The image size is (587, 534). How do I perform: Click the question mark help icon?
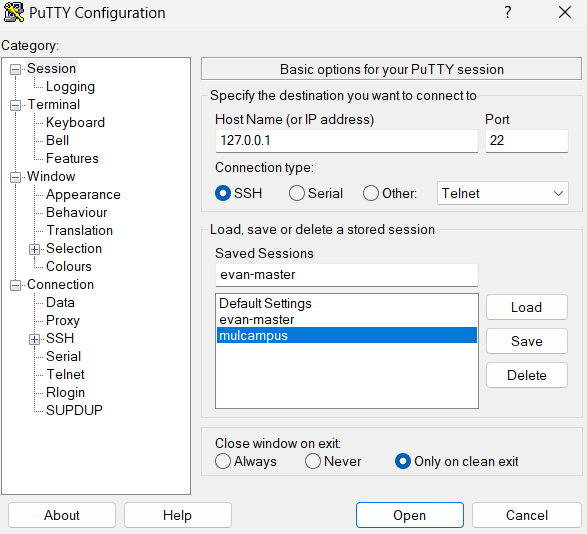coord(507,12)
